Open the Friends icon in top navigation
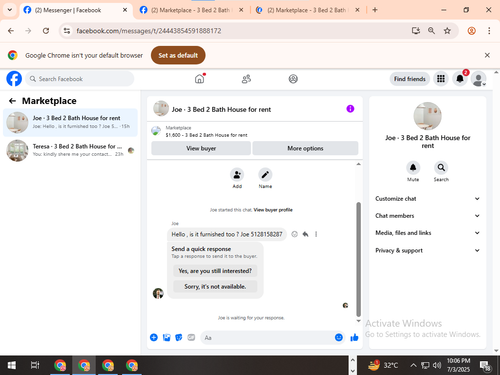The image size is (500, 375). (246, 79)
